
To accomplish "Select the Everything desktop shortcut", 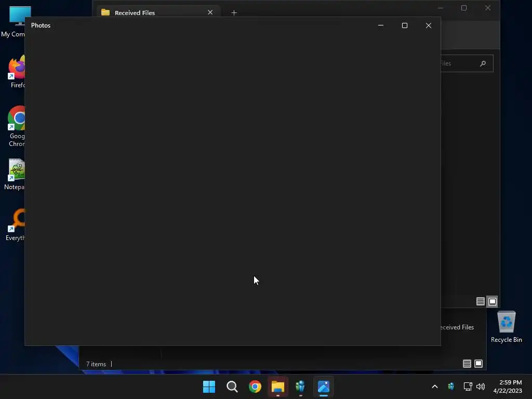I will [15, 224].
